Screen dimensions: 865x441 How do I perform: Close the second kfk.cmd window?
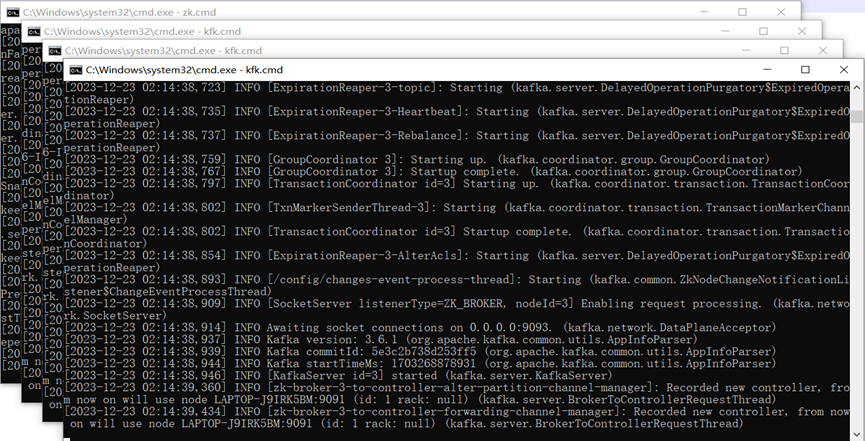[x=802, y=31]
